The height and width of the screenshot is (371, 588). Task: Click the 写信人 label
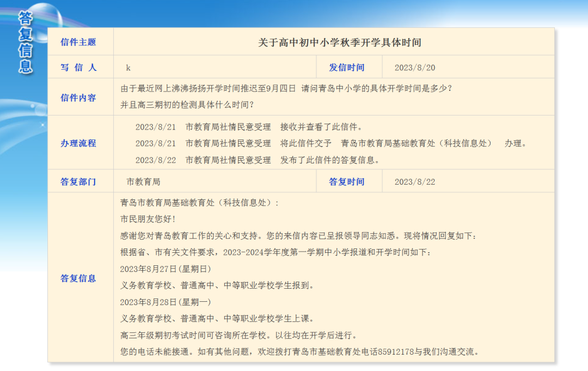point(78,68)
